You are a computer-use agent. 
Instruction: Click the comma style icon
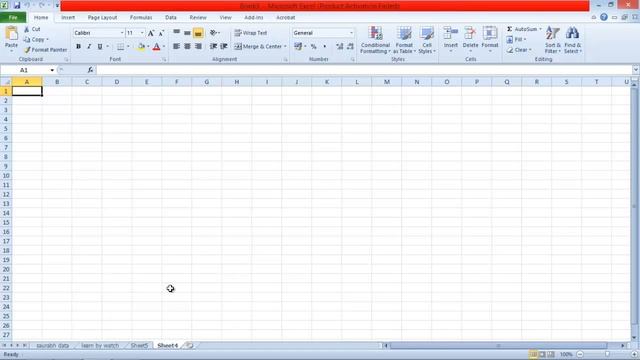(324, 47)
